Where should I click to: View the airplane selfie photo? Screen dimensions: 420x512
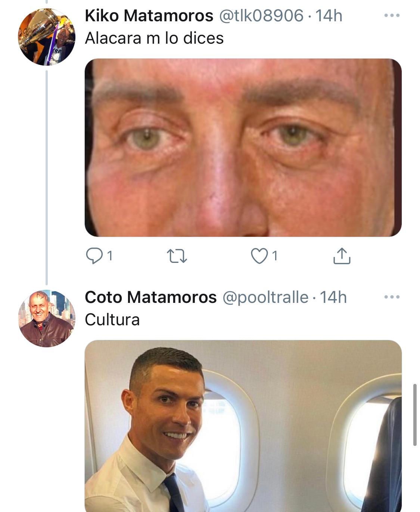[x=243, y=426]
